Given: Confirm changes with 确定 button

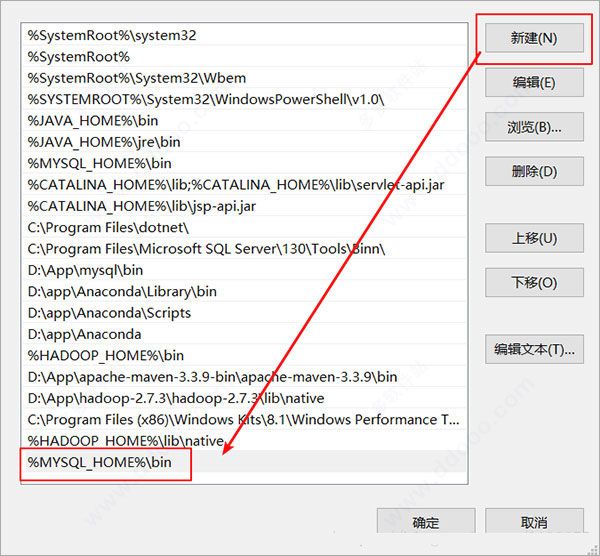Looking at the screenshot, I should [x=426, y=521].
